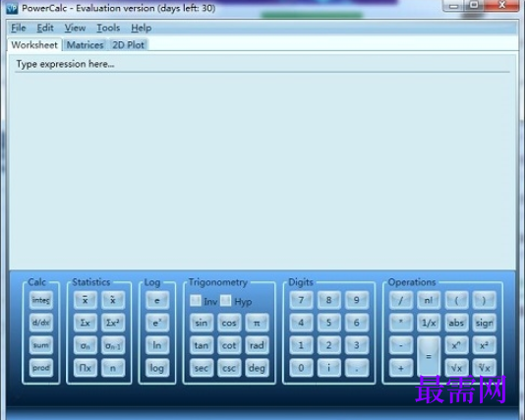Screen dimensions: 525x420
Task: Click digit 7
Action: pyautogui.click(x=302, y=300)
